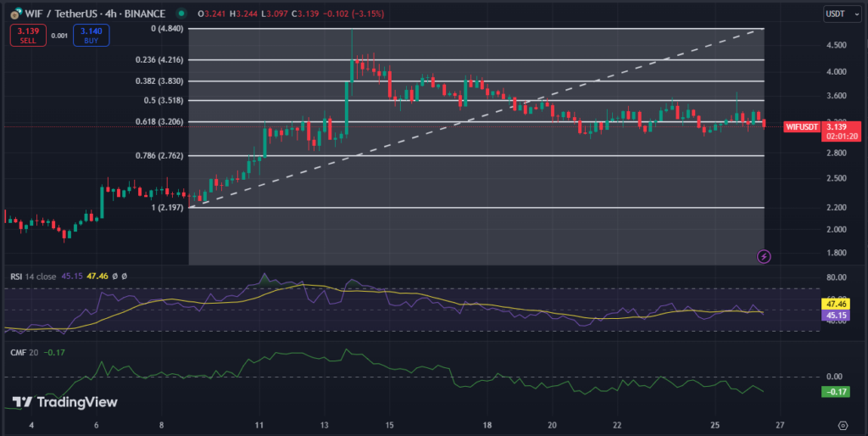Click the 2.800 price axis label
The image size is (868, 436).
coord(836,153)
